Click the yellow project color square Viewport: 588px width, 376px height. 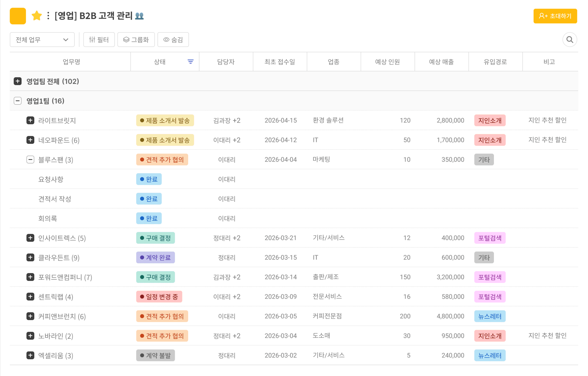click(x=18, y=16)
